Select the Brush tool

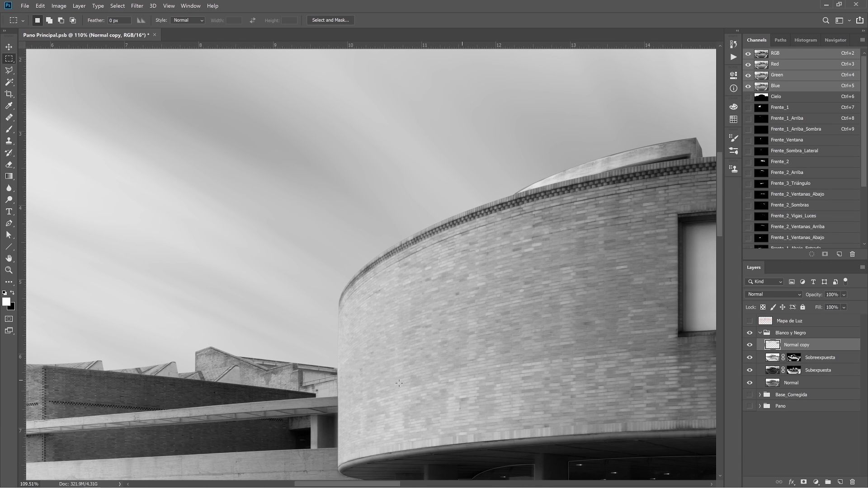[x=9, y=129]
